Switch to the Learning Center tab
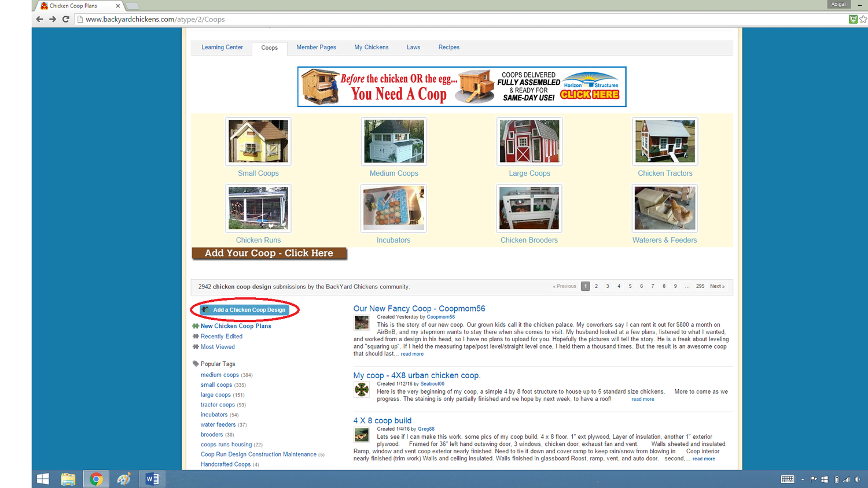 click(222, 47)
